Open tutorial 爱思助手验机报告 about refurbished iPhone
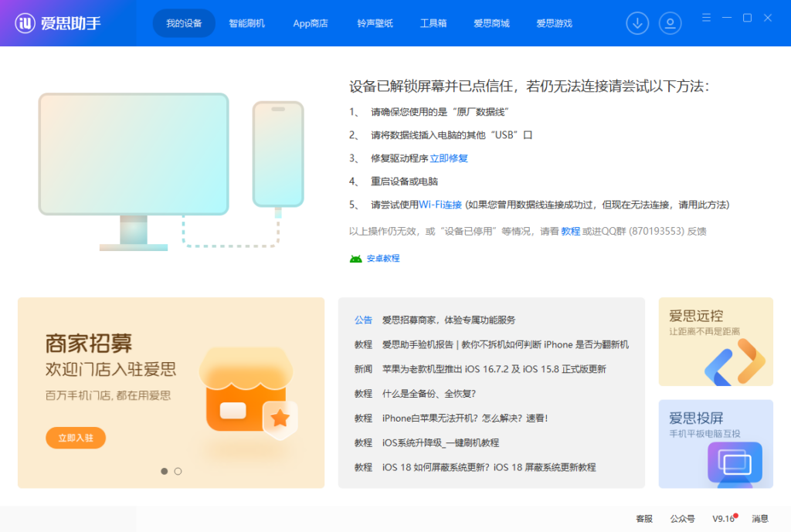The width and height of the screenshot is (791, 532). (505, 345)
